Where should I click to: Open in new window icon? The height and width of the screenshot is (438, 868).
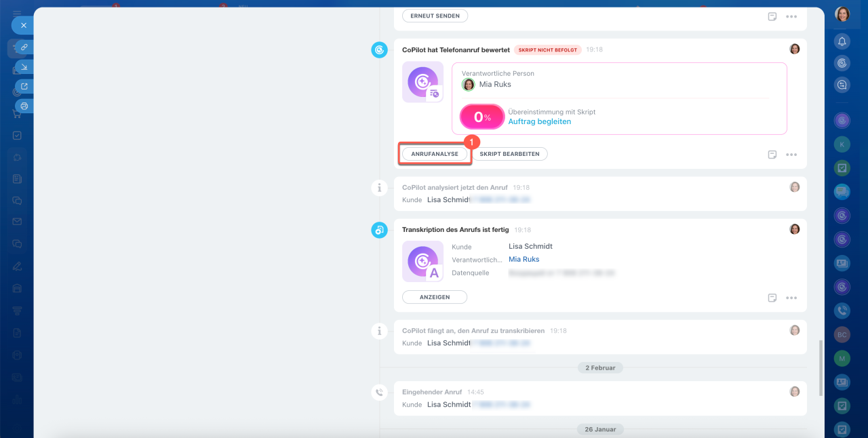[24, 86]
